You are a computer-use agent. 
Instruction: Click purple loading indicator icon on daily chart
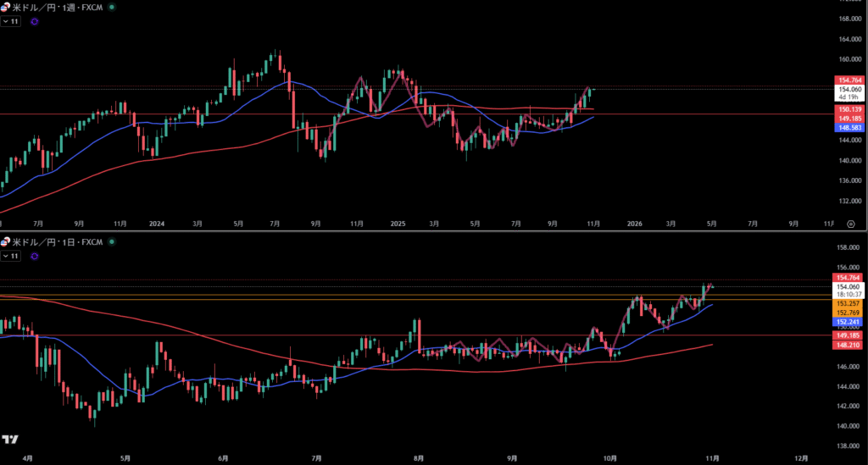34,255
